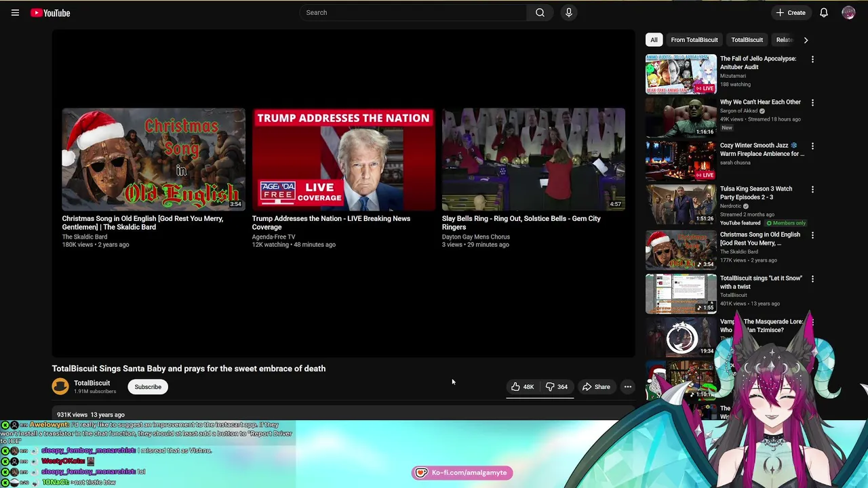Play Trump Addresses the Nation thumbnail
868x488 pixels.
point(343,159)
